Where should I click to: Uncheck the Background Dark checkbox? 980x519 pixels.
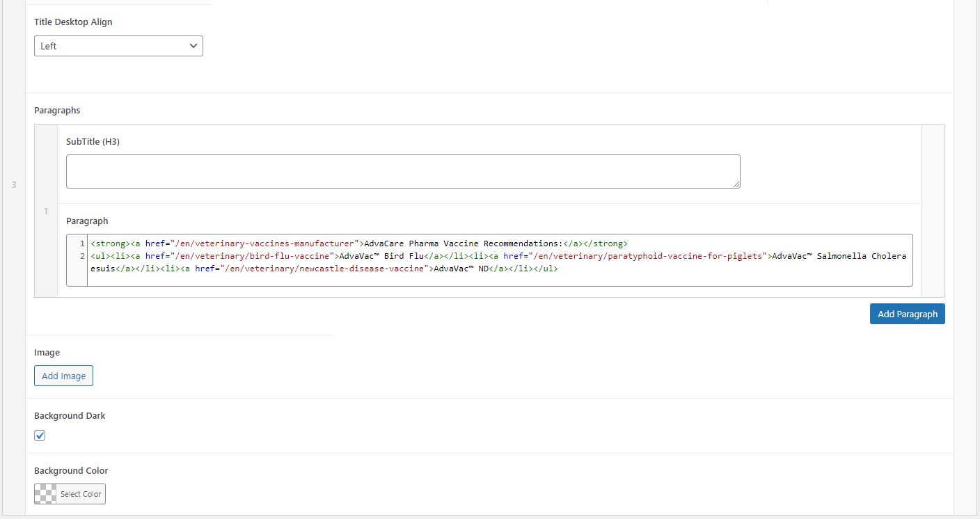point(40,436)
